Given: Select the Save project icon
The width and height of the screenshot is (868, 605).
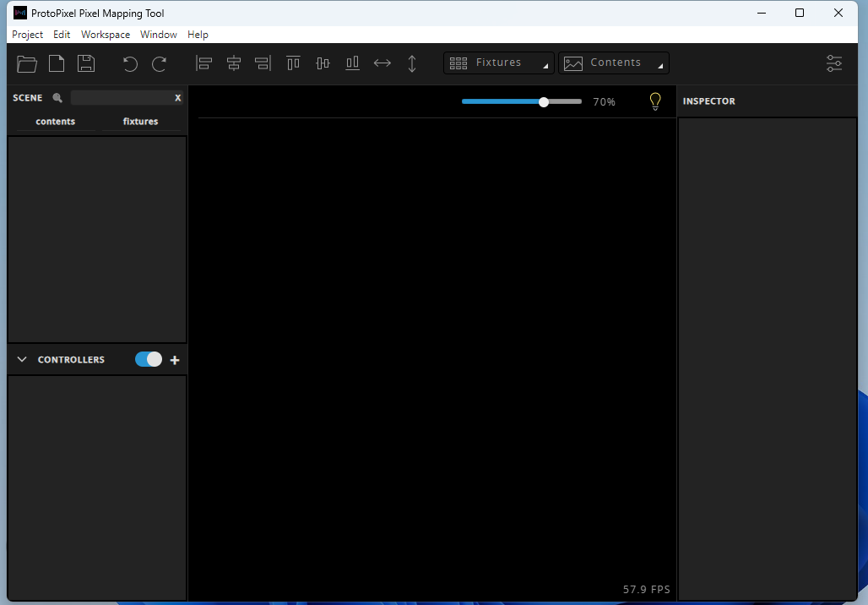Looking at the screenshot, I should pyautogui.click(x=86, y=63).
